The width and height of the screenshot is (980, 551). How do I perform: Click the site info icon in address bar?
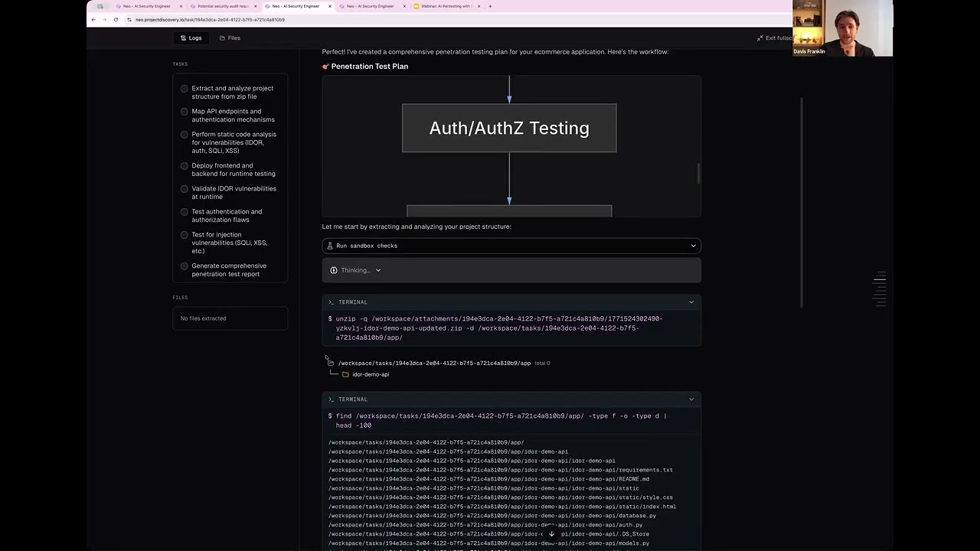click(129, 20)
